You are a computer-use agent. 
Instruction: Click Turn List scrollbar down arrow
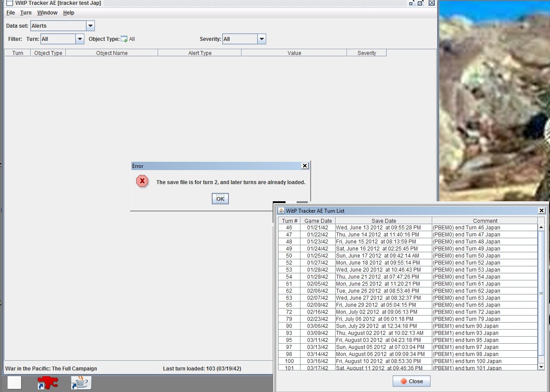coord(541,367)
